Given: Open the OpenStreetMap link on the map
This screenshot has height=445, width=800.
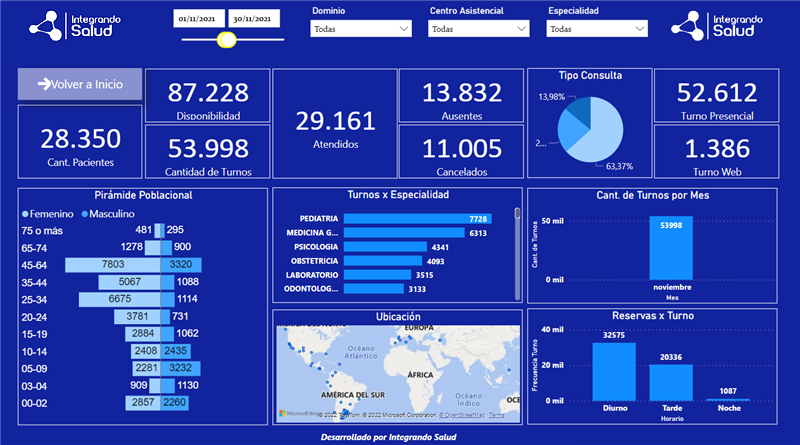Looking at the screenshot, I should 461,413.
